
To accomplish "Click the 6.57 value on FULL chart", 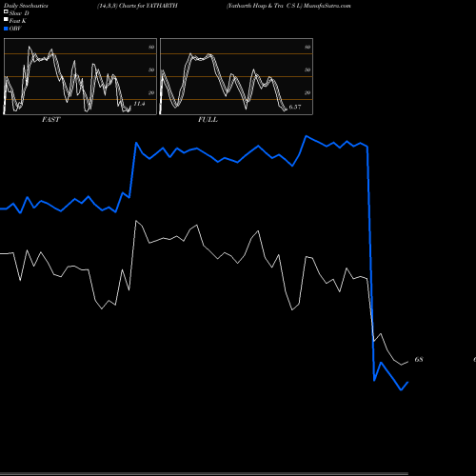I will [295, 107].
